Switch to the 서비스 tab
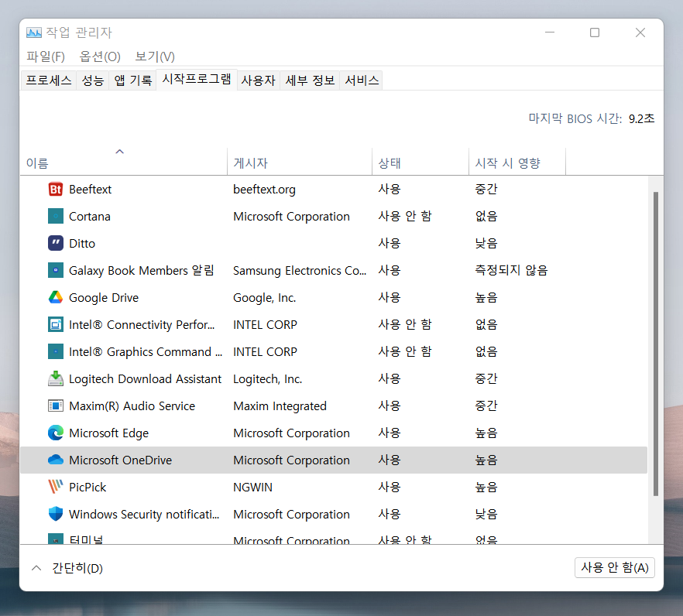 (362, 80)
